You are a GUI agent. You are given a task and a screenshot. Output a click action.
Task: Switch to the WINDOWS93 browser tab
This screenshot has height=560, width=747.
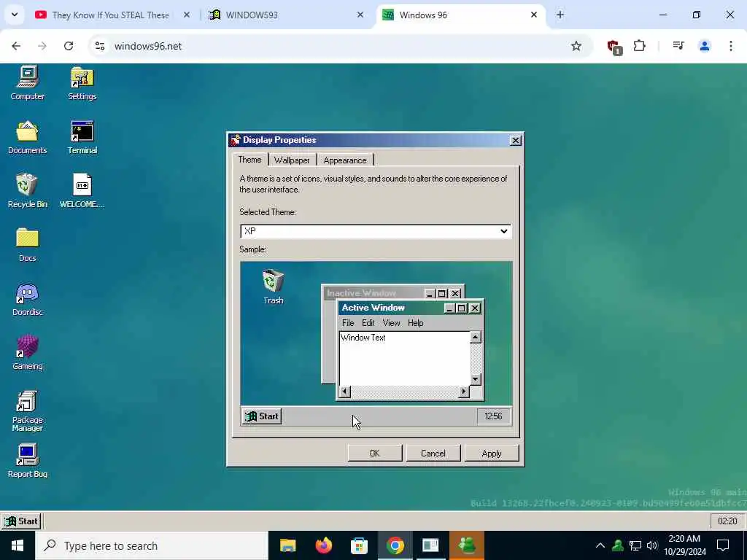(286, 15)
